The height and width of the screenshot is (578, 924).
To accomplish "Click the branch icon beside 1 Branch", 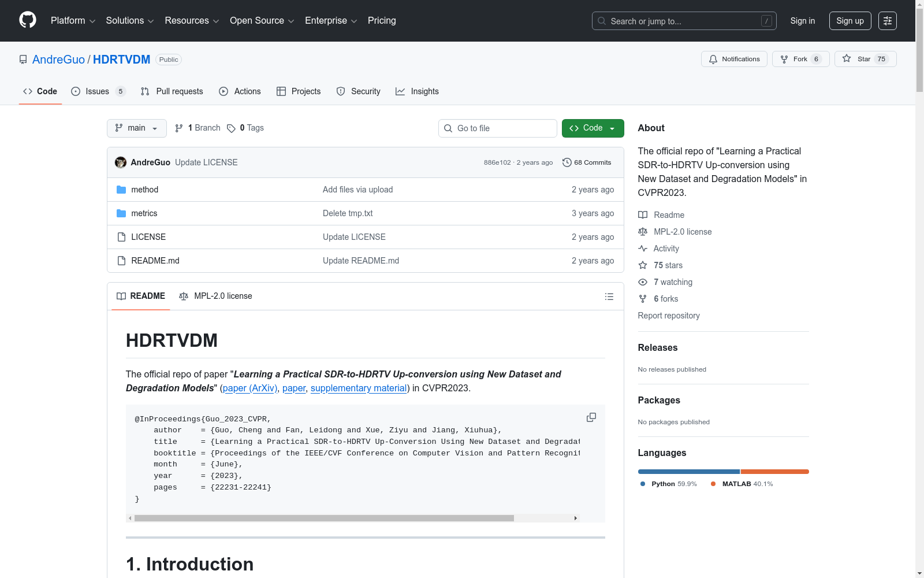I will tap(179, 128).
